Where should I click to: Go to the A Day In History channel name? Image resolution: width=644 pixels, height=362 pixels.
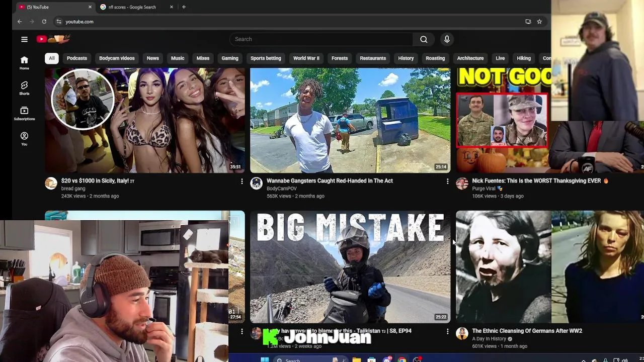tap(489, 339)
